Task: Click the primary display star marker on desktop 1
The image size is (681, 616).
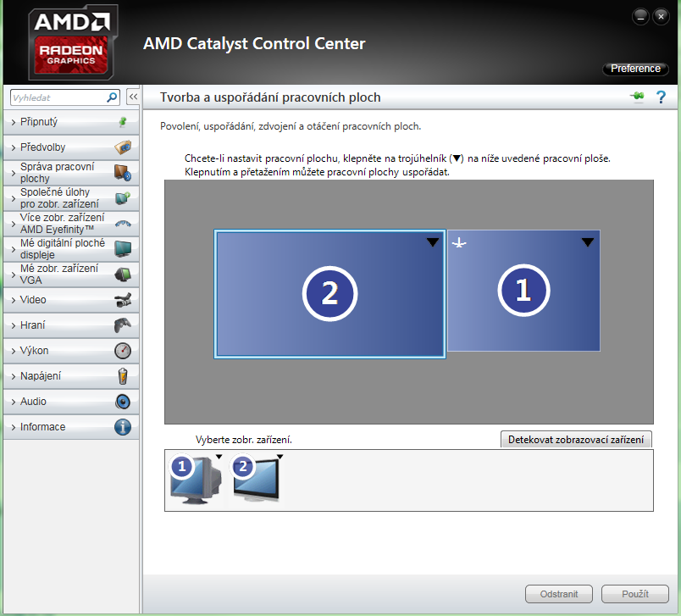Action: [x=459, y=243]
